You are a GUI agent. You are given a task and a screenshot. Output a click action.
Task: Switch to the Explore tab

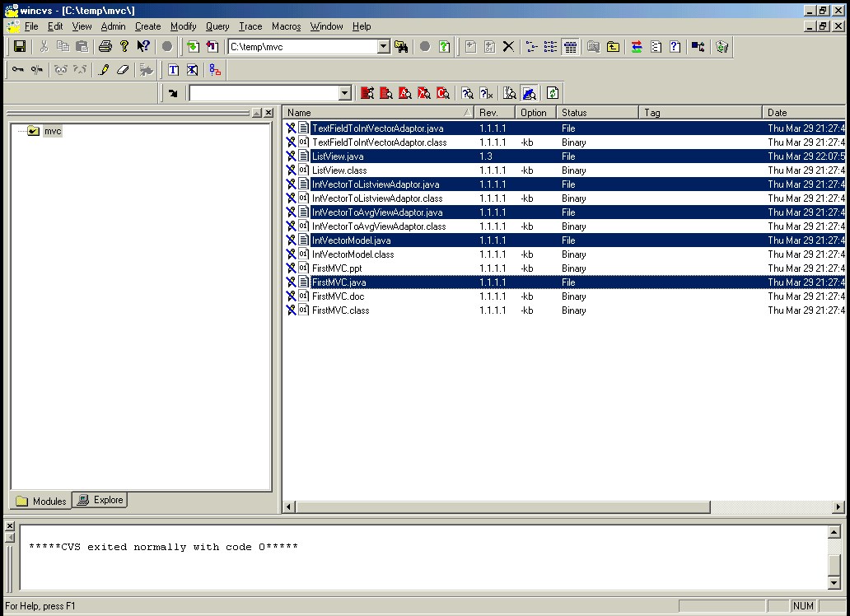(x=100, y=500)
